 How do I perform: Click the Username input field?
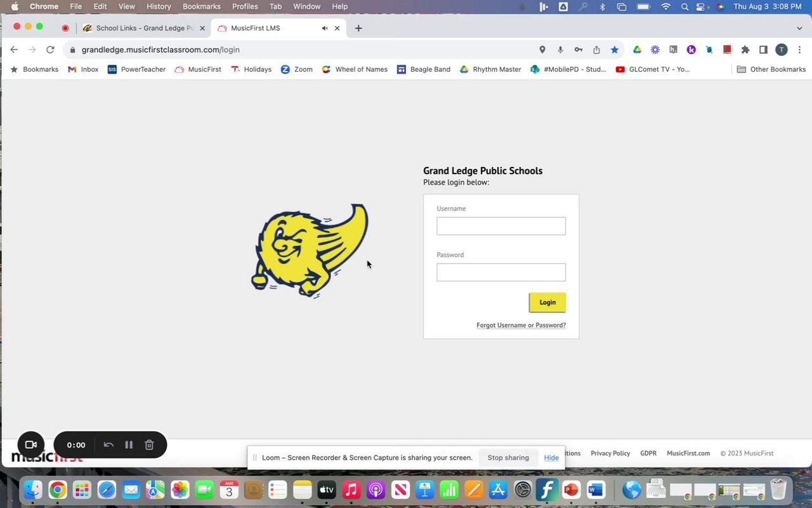pos(501,226)
